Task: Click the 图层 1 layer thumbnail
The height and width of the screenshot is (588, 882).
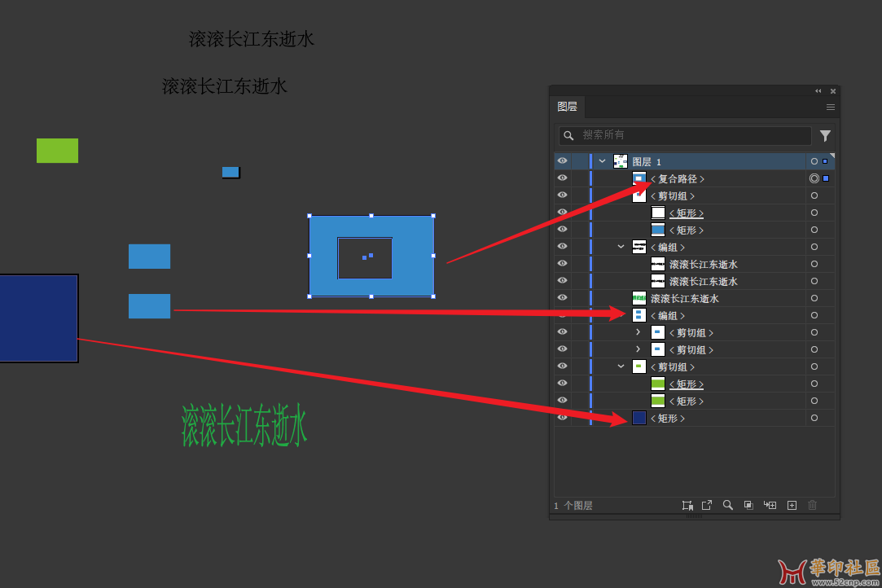Action: [620, 161]
